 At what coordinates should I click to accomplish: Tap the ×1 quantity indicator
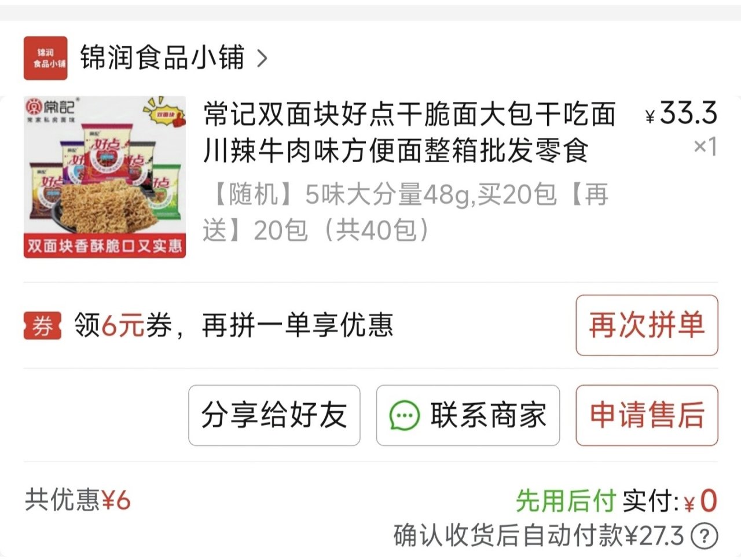706,146
